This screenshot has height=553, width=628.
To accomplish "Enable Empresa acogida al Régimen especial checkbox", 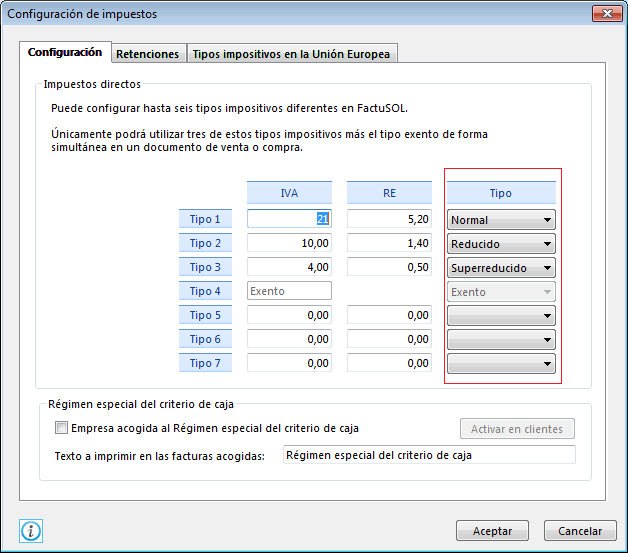I will pos(63,428).
